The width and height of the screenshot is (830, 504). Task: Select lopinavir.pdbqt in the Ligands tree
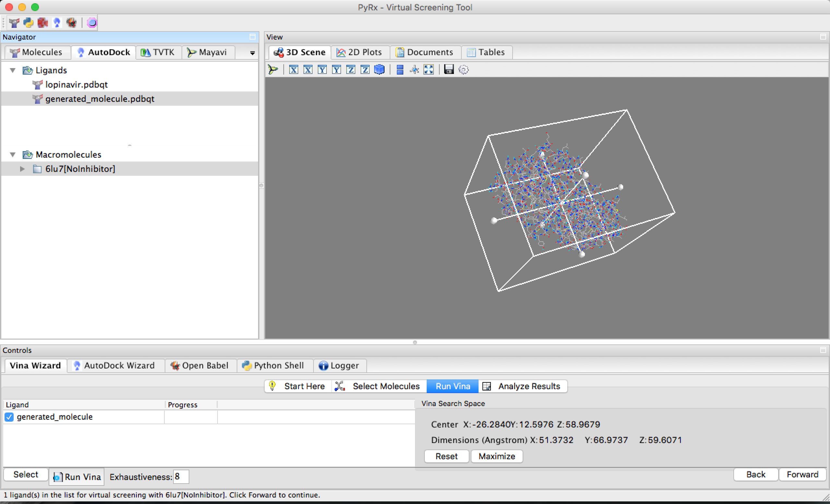77,85
